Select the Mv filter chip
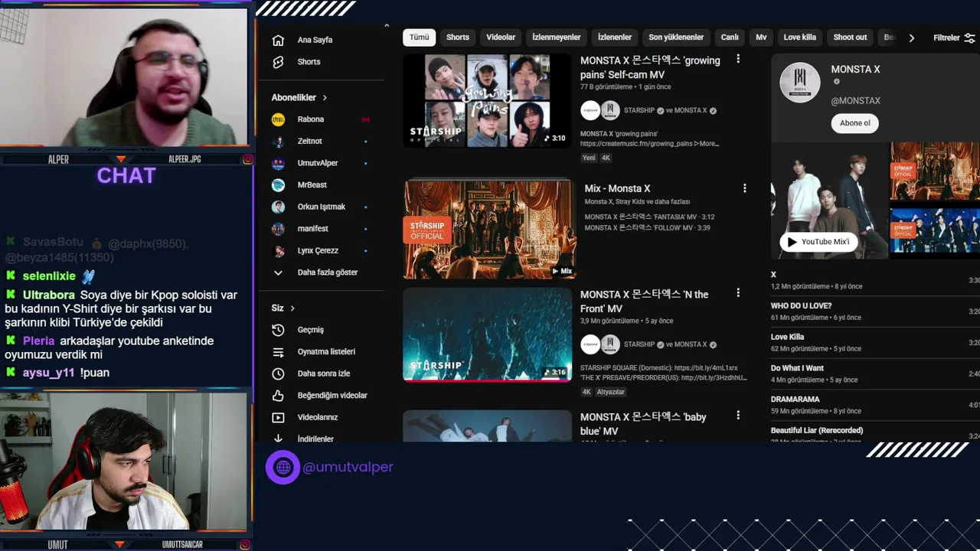This screenshot has height=551, width=980. (761, 37)
